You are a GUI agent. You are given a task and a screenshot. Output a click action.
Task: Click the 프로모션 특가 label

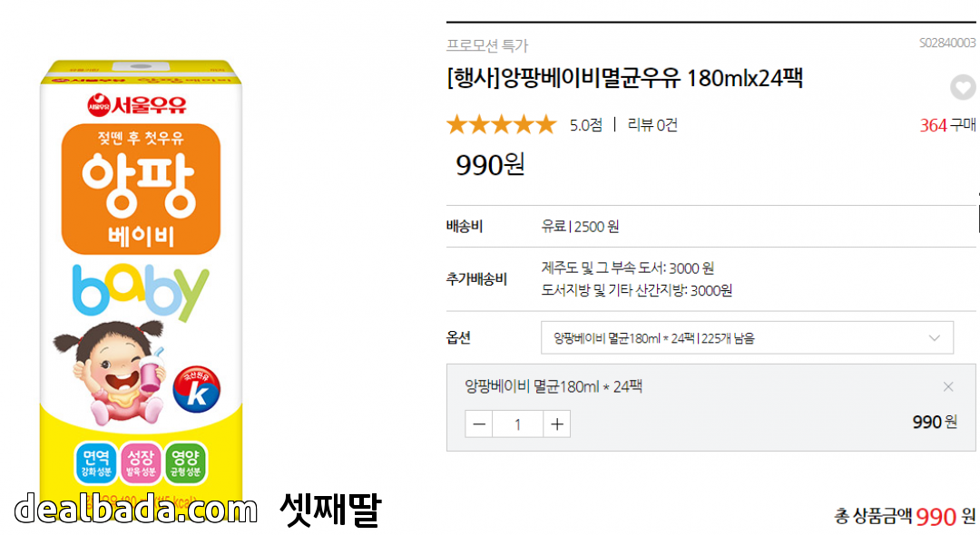point(487,45)
